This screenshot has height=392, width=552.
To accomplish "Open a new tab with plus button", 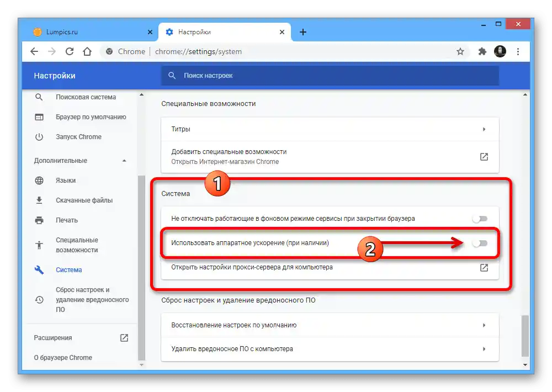I will tap(303, 32).
